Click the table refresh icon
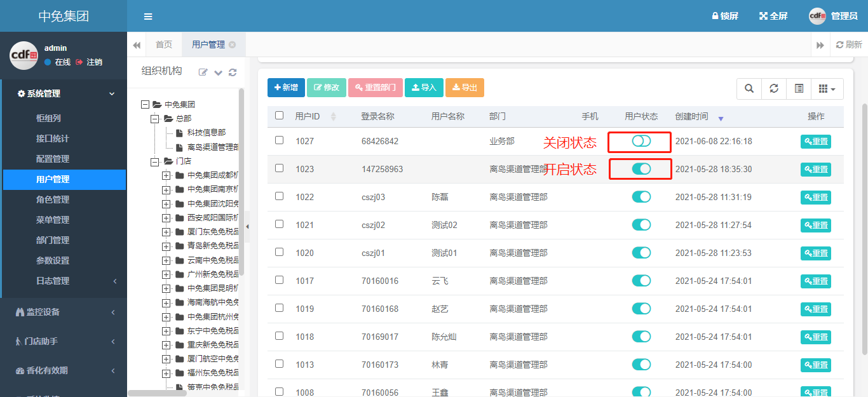This screenshot has width=868, height=397. pos(774,88)
